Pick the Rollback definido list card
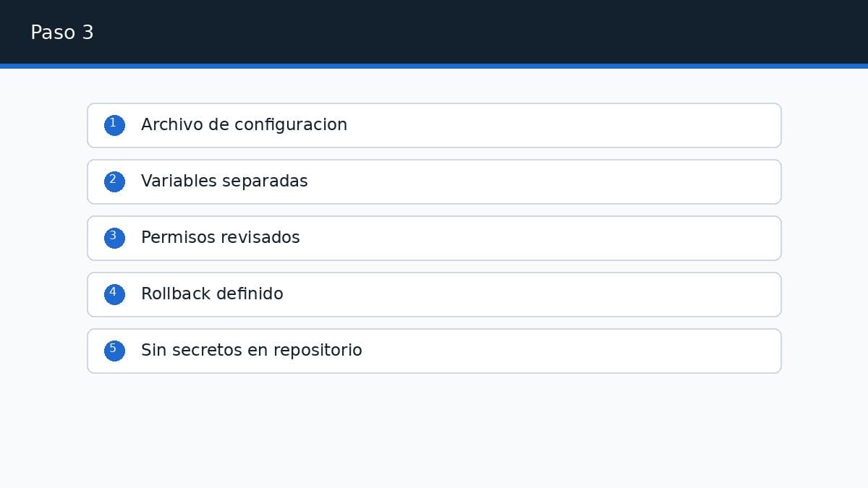Screen dimensions: 868x488 point(434,294)
